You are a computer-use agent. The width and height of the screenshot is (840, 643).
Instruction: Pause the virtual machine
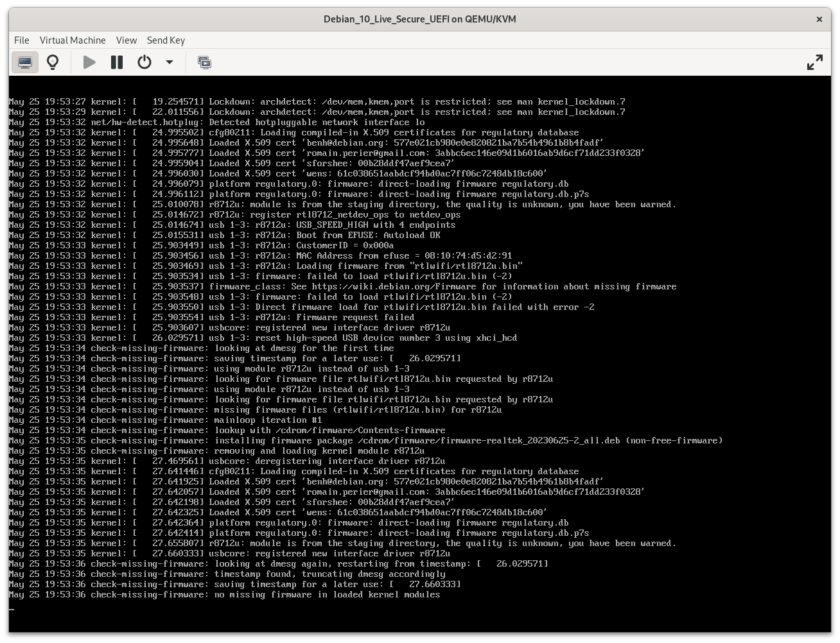(117, 62)
